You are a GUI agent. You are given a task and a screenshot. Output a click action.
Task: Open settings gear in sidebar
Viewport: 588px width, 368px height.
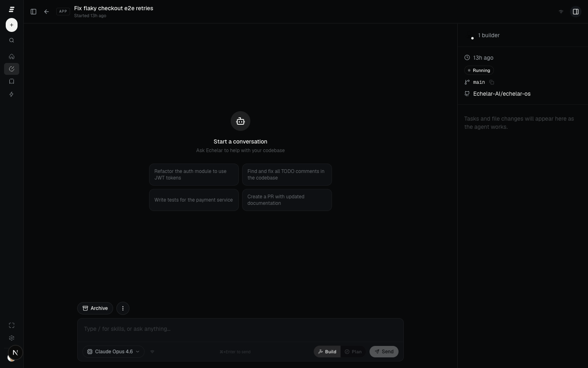[11, 338]
